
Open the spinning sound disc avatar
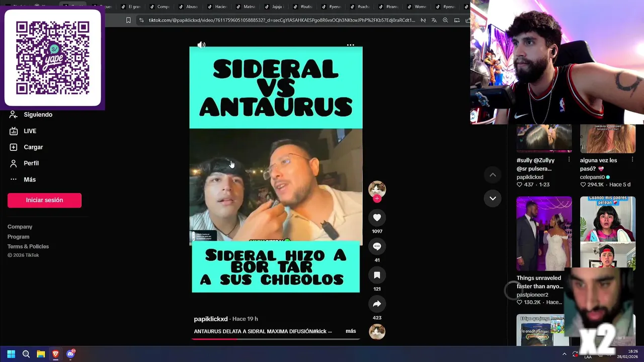click(377, 331)
